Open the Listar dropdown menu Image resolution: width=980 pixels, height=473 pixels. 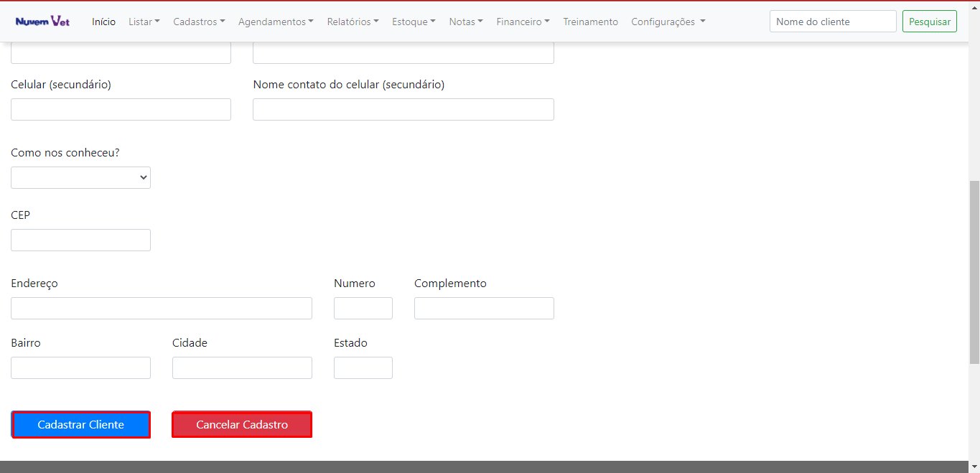tap(144, 22)
